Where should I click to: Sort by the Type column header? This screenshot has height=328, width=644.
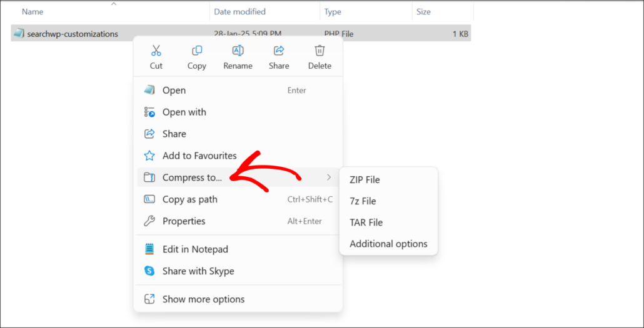(x=333, y=12)
